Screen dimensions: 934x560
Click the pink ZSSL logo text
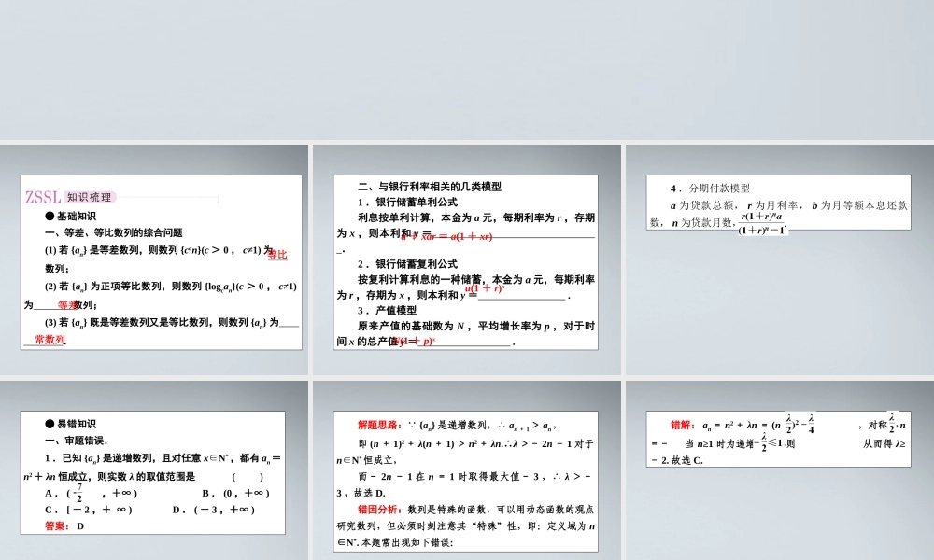point(43,197)
